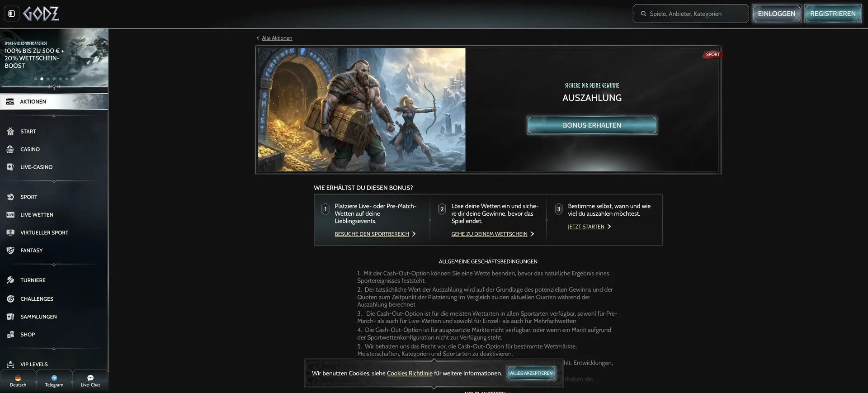Focus the Spiele, Anbieter, Kategorien search field
The image size is (868, 393).
pos(691,14)
